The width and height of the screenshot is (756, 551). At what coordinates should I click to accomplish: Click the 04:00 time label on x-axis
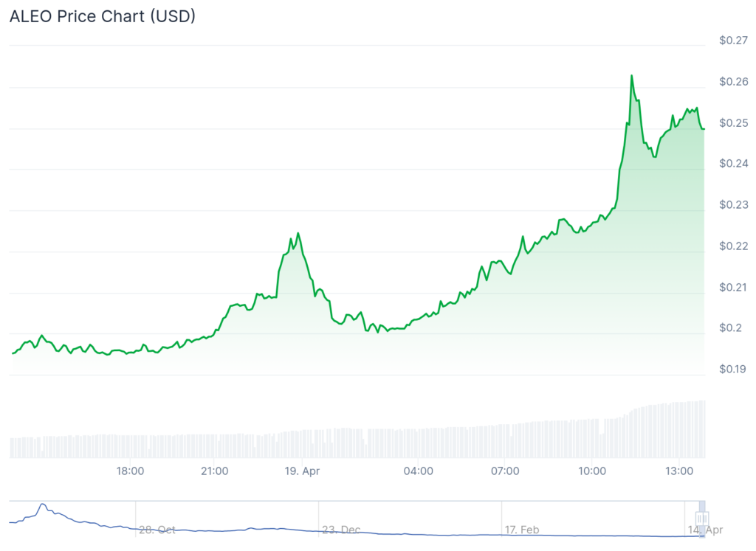click(419, 471)
